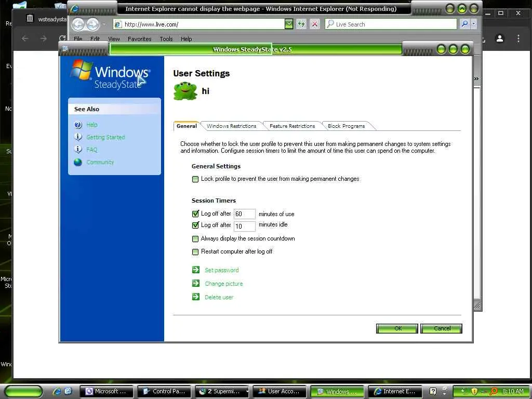Switch to the Feature Restrictions tab
The width and height of the screenshot is (532, 399).
[292, 126]
